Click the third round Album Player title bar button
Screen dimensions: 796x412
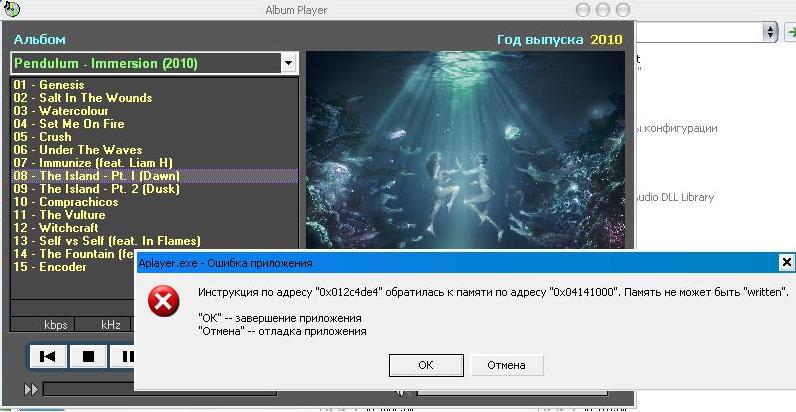coord(622,10)
